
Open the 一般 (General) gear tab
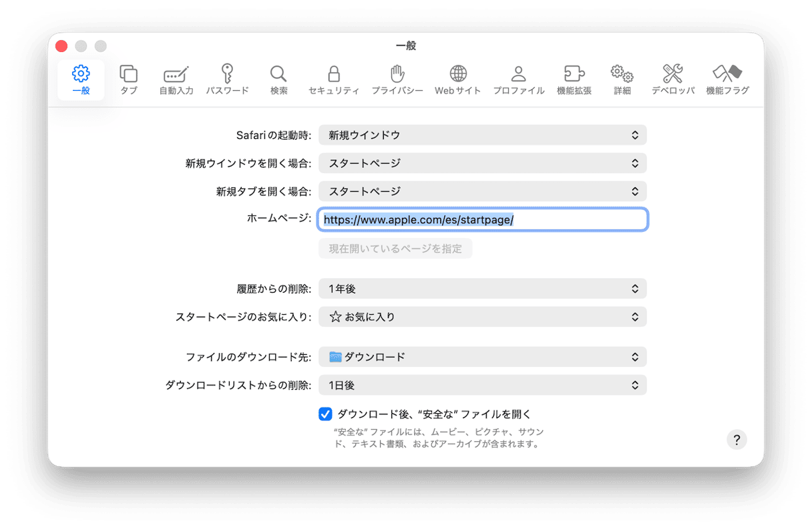tap(81, 80)
